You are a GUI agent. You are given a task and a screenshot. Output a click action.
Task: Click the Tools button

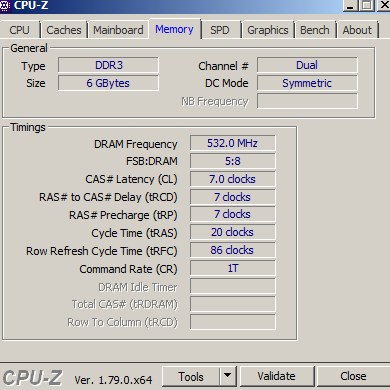191,376
